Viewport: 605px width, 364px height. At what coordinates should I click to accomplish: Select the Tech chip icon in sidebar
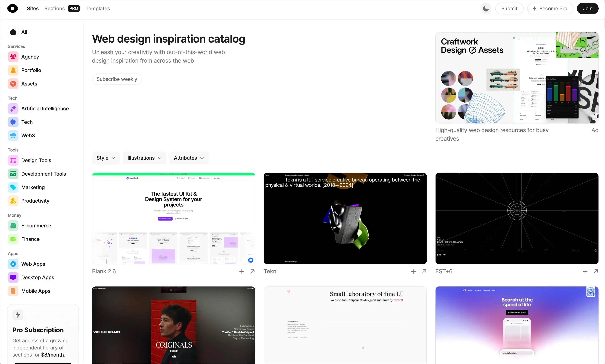[13, 122]
